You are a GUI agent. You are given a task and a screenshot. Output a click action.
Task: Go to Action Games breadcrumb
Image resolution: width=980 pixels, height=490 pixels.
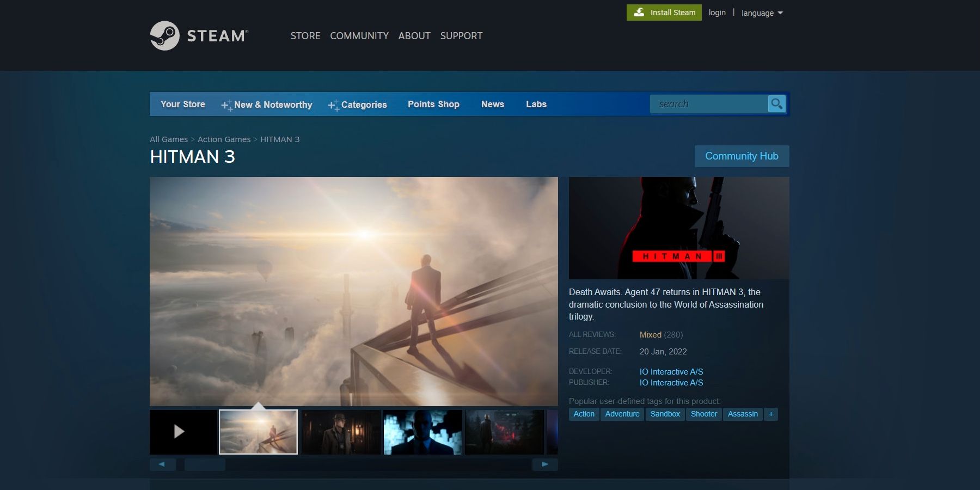pos(224,139)
